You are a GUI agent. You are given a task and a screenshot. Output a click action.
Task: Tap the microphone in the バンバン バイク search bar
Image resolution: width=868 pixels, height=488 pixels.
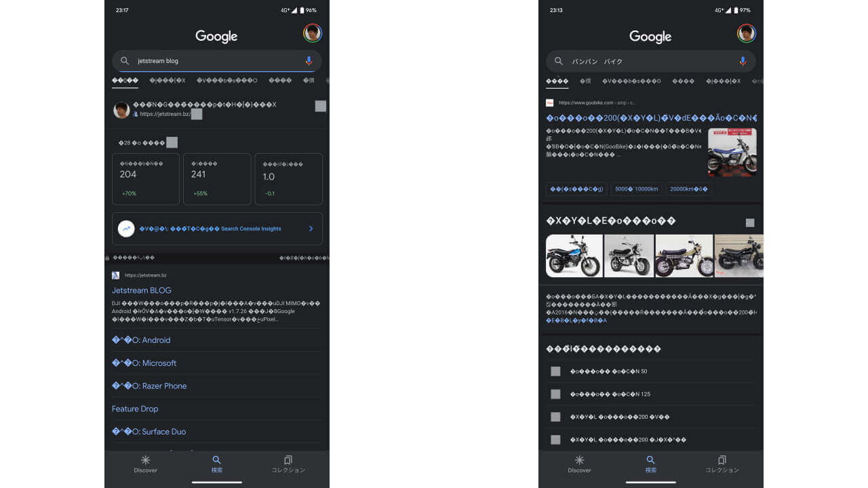point(743,60)
